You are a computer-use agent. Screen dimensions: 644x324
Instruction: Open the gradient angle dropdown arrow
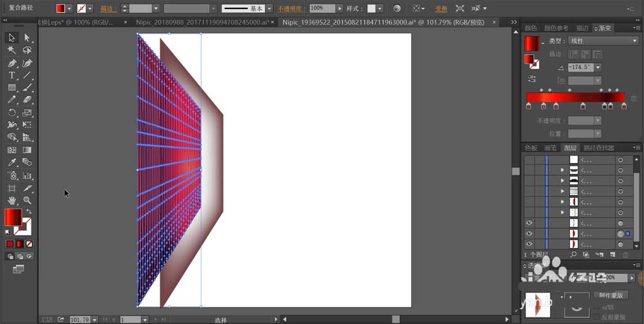coord(598,68)
